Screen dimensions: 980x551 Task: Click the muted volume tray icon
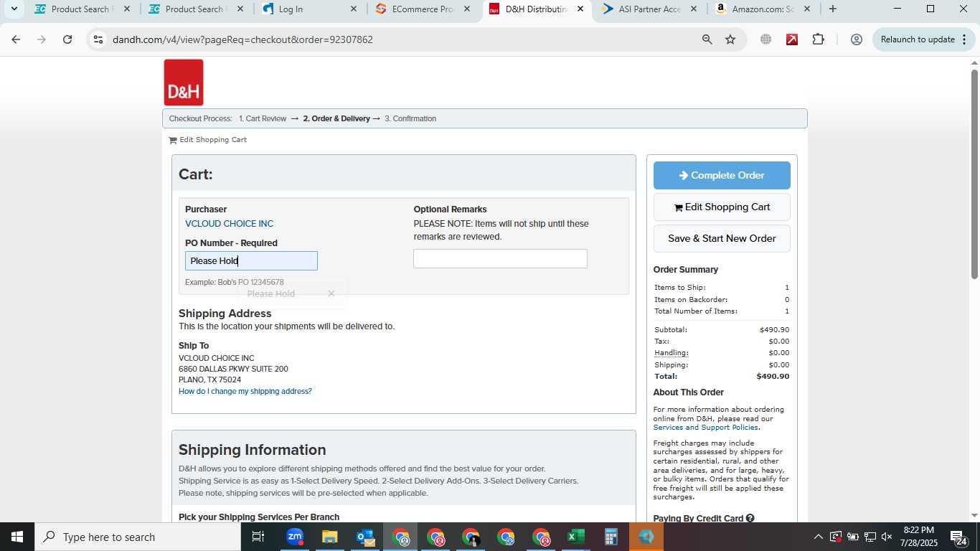pos(887,537)
